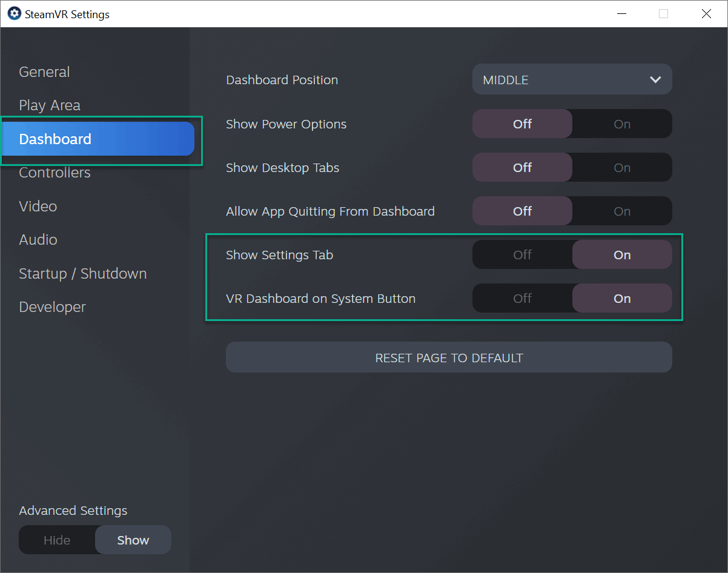Screen dimensions: 728x573
Task: Disable VR Dashboard on System Button
Action: pos(522,299)
